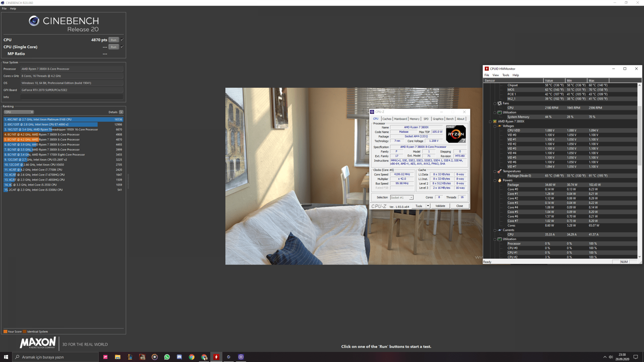Run the CPU multi-core benchmark

pyautogui.click(x=114, y=40)
